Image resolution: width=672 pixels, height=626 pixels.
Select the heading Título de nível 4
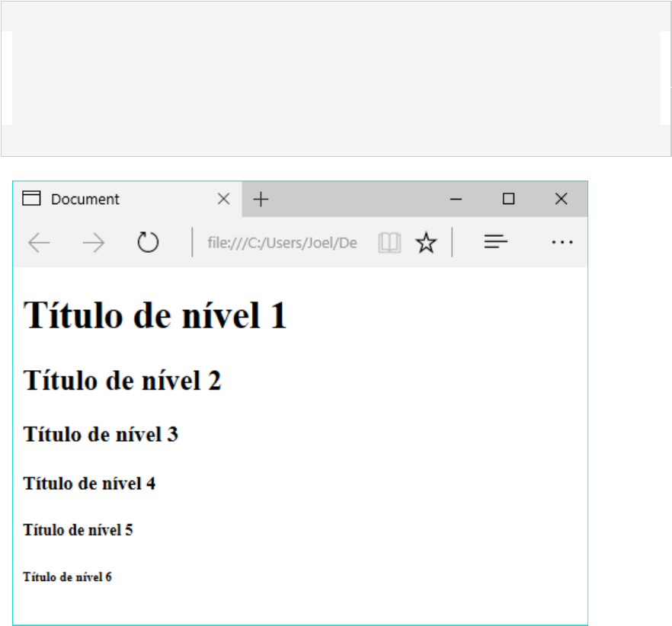click(89, 483)
